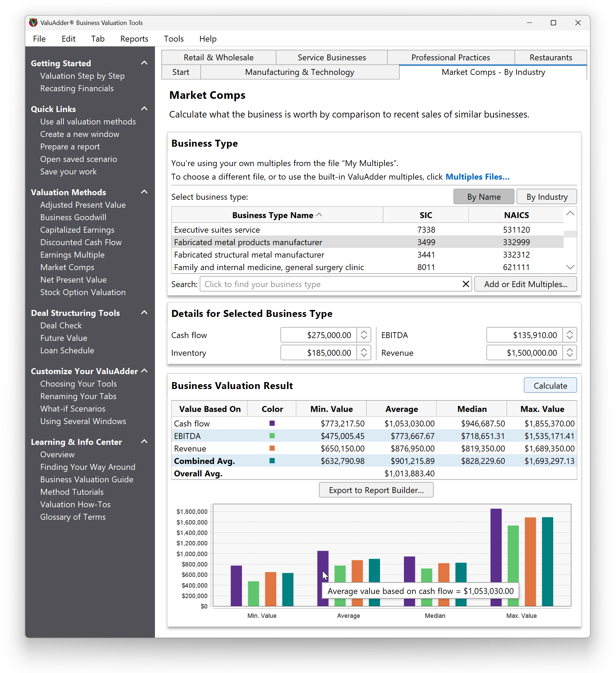The width and height of the screenshot is (616, 673).
Task: Click the Cash flow value stepper arrows
Action: click(x=364, y=335)
